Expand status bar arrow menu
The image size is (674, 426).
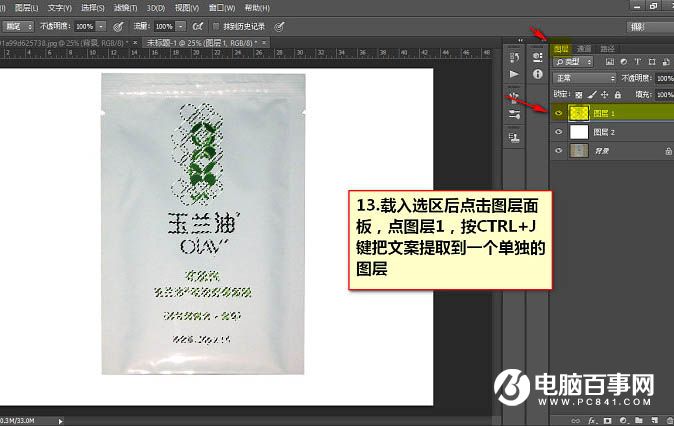61,421
